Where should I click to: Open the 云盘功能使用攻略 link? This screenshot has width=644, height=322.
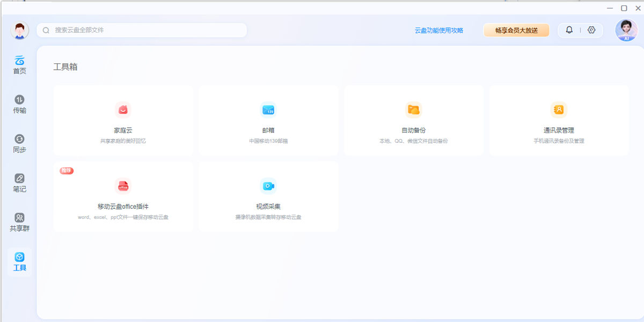(x=438, y=31)
